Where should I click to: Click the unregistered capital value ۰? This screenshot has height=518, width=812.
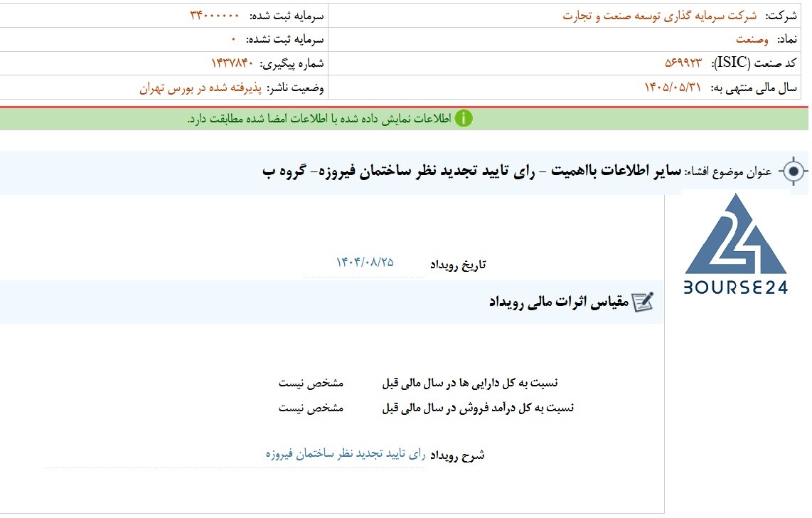coord(233,39)
